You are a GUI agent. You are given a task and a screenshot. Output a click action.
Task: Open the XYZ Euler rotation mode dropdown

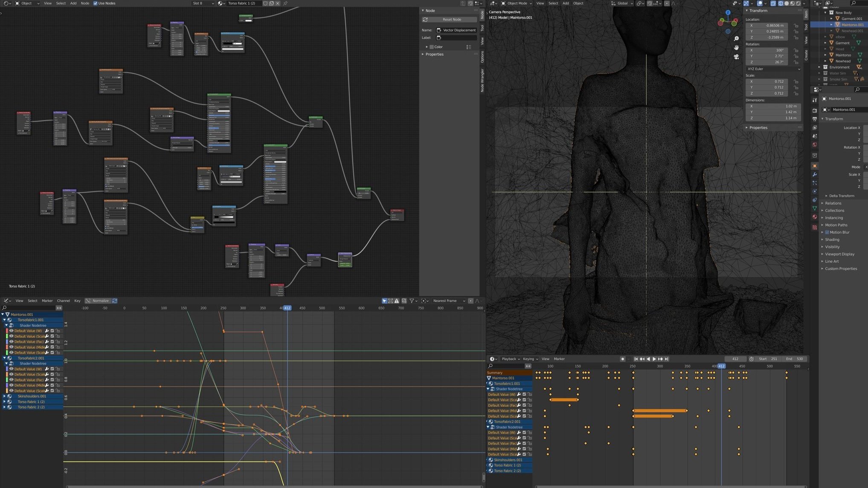tap(773, 69)
